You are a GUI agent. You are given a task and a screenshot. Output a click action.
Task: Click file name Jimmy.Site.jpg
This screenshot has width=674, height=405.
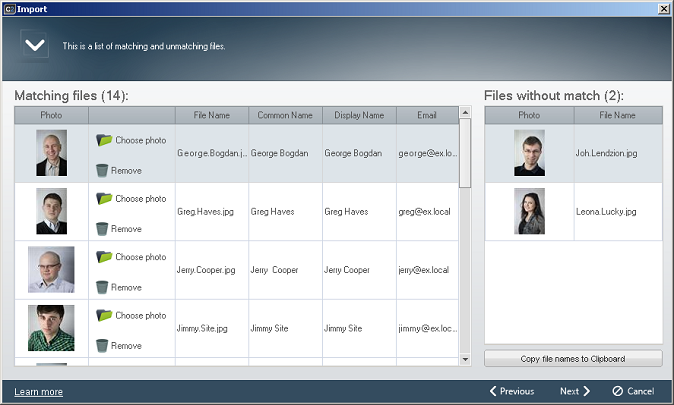(x=202, y=328)
